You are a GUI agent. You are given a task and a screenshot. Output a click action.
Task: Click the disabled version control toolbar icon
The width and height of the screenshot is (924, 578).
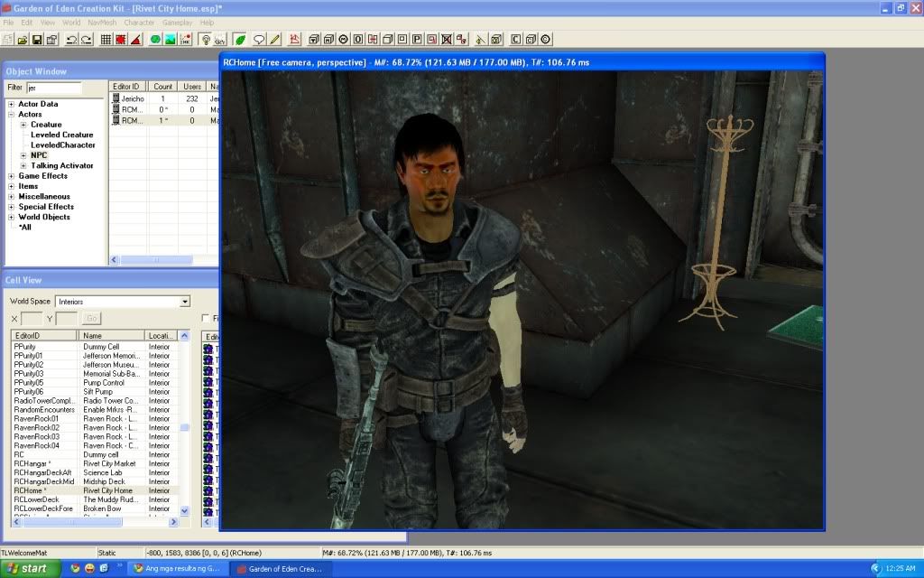(7, 40)
